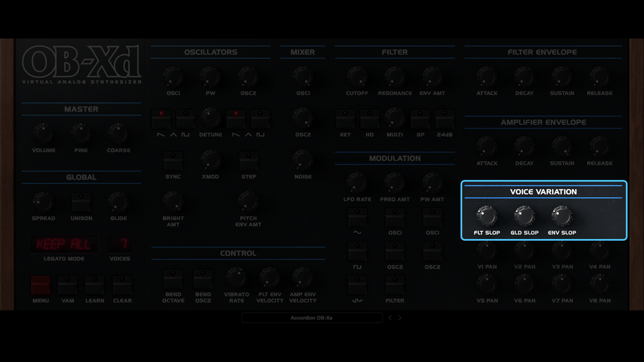The image size is (644, 362).
Task: Pick the sample-and-hold LFO waveform
Action: 357,285
